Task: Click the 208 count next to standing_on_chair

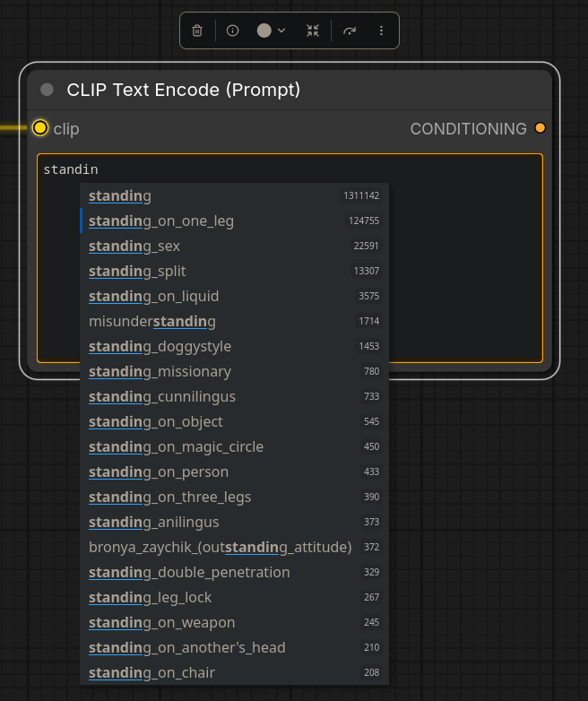Action: [x=372, y=672]
